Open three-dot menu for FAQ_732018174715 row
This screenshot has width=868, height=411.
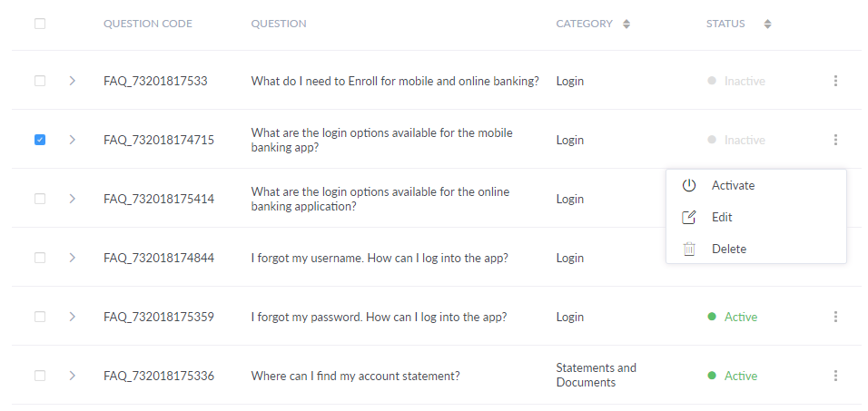[x=835, y=140]
